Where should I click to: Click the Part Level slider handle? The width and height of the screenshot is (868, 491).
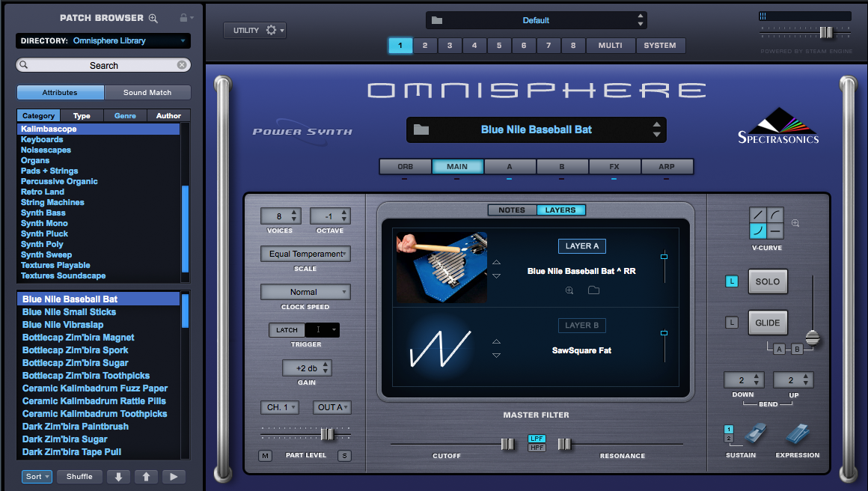[x=328, y=435]
